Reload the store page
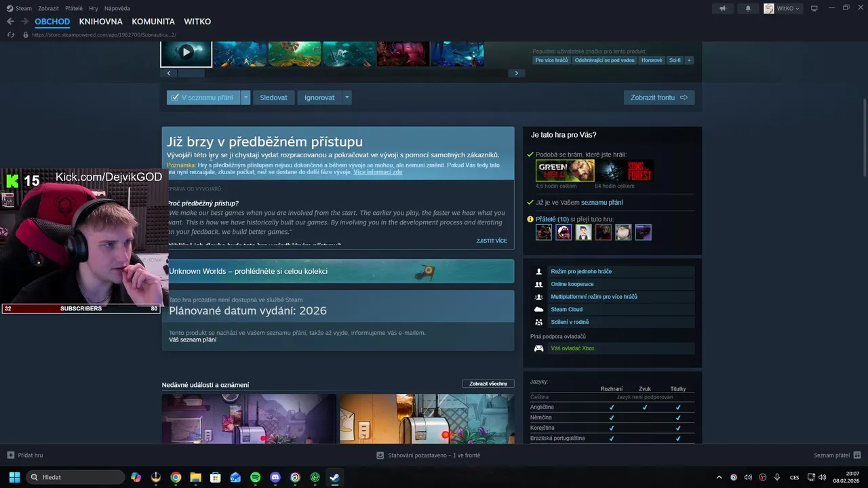Screen dimensions: 868x488 coord(11,35)
